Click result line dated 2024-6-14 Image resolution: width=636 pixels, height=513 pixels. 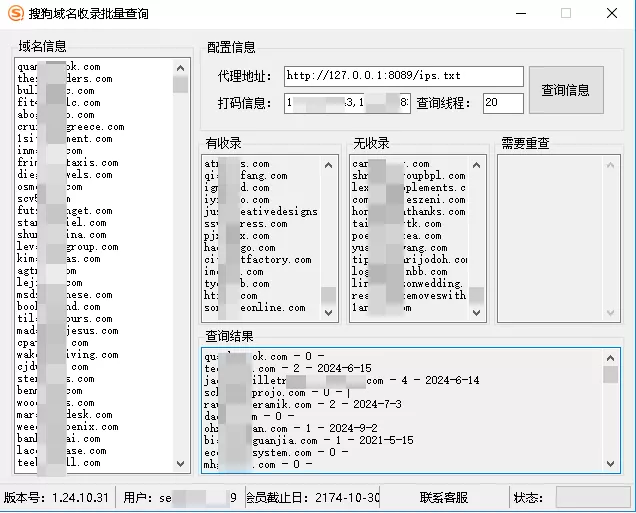pyautogui.click(x=342, y=380)
